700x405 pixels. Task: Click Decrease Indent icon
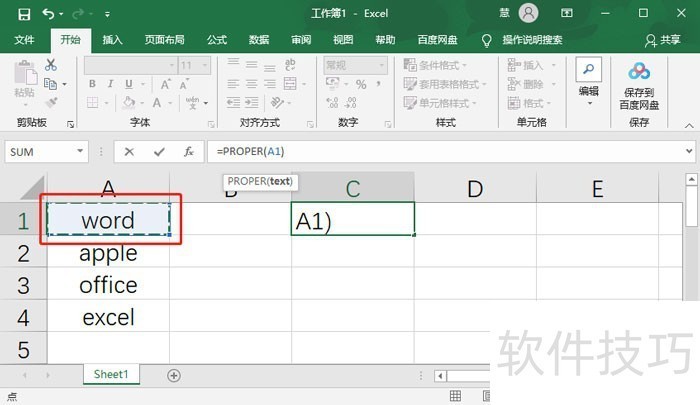[233, 103]
